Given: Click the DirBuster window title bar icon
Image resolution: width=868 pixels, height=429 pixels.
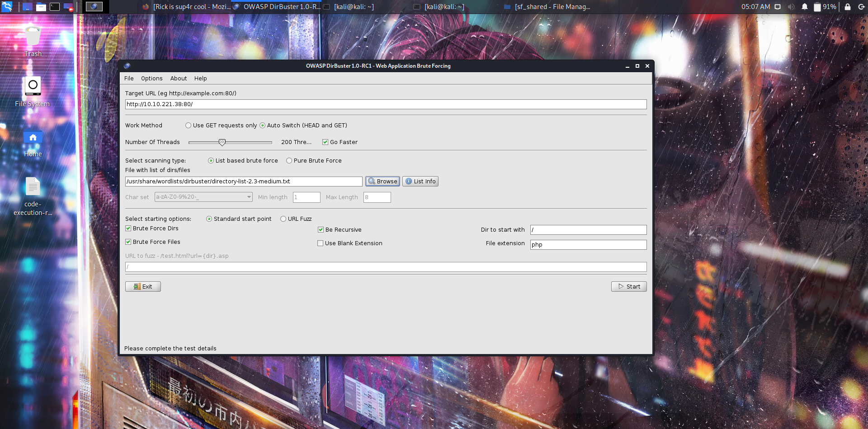Looking at the screenshot, I should 127,66.
